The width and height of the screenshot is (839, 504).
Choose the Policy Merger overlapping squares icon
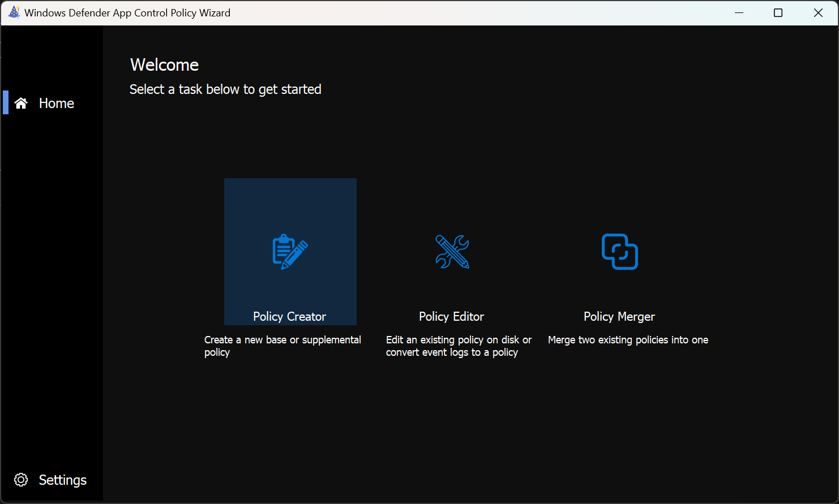(620, 252)
